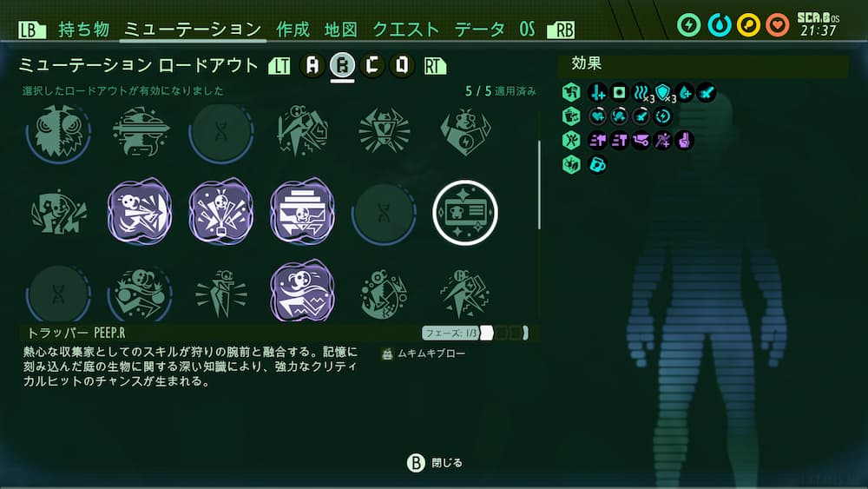The image size is (868, 489).
Task: Click the green lightning stamina icon
Action: point(688,25)
